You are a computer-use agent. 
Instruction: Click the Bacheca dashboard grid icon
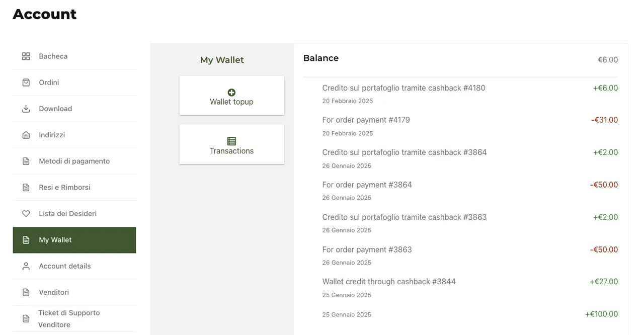(26, 56)
